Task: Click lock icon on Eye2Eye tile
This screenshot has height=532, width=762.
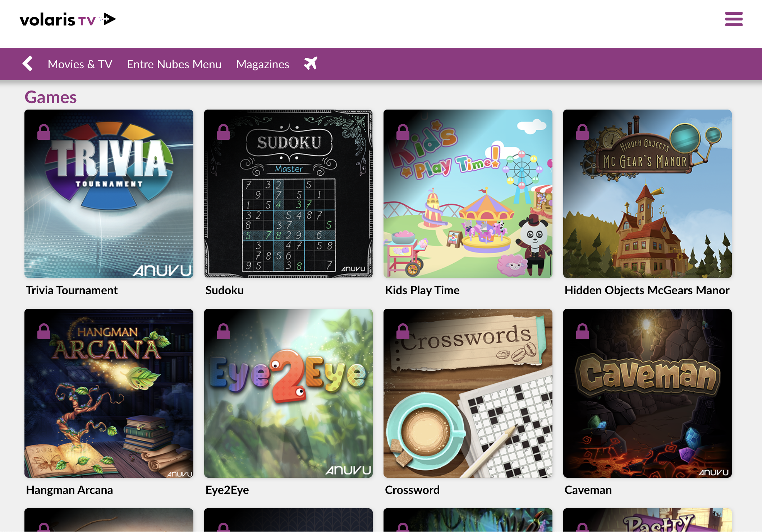Action: pos(223,331)
